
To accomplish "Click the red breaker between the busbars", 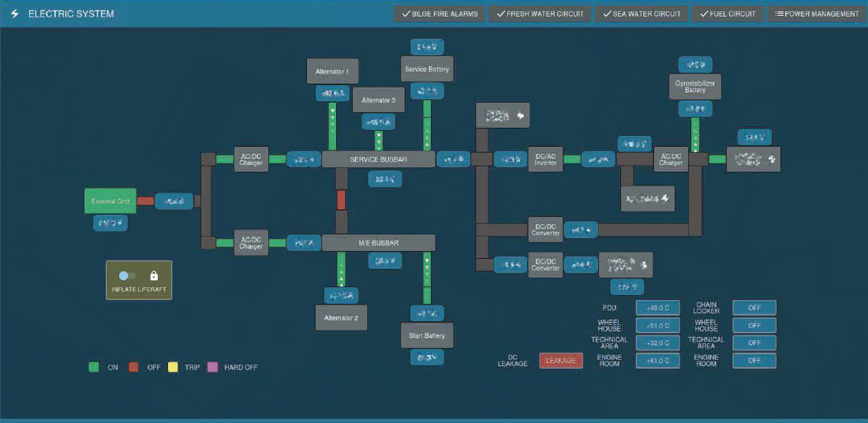I will 341,200.
